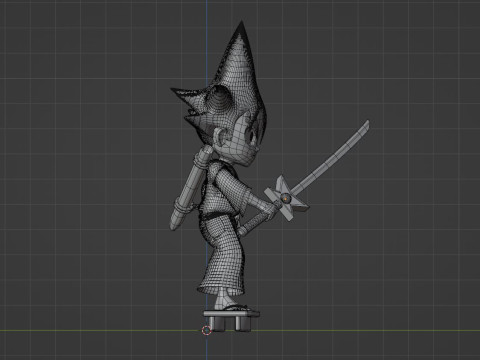Viewport: 480px width, 360px height.
Task: Select the wrapped sword handle
Action: (260, 219)
